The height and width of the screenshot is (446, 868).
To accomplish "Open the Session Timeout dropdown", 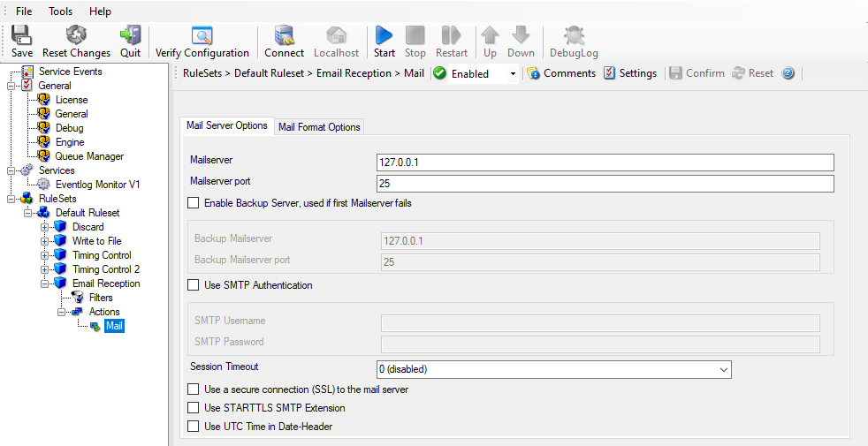I will coord(553,369).
